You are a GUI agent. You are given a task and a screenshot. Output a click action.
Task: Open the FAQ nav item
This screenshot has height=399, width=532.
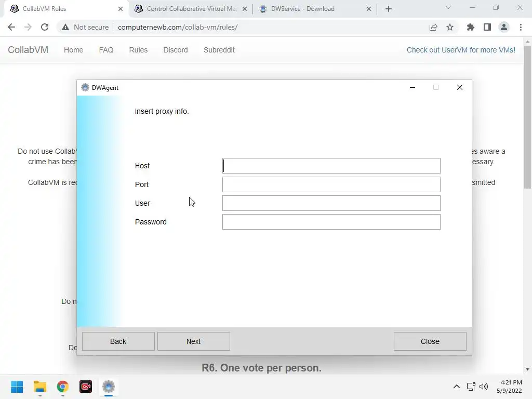pos(106,50)
